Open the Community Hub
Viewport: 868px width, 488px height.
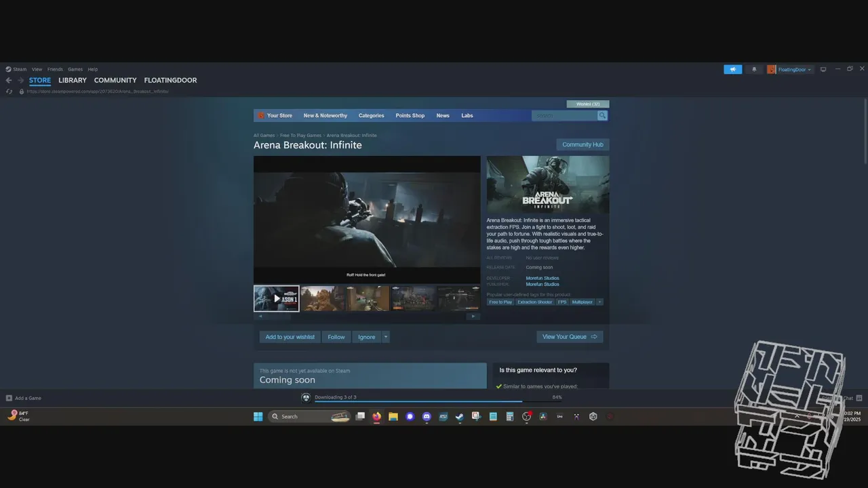[583, 144]
